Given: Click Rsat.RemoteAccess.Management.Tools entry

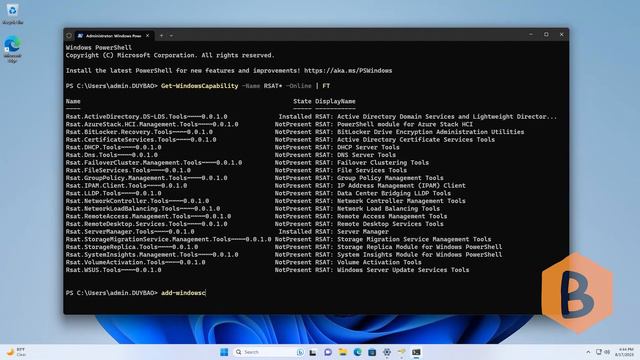Looking at the screenshot, I should [148, 216].
